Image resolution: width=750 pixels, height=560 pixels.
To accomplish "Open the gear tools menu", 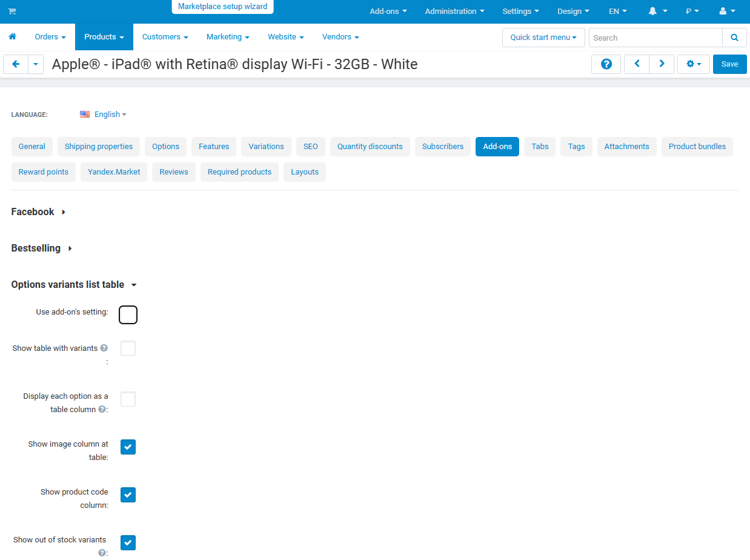I will 694,64.
